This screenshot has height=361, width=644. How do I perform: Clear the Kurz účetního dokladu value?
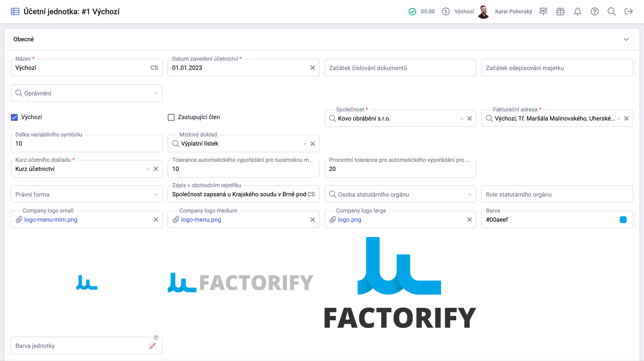pos(156,169)
